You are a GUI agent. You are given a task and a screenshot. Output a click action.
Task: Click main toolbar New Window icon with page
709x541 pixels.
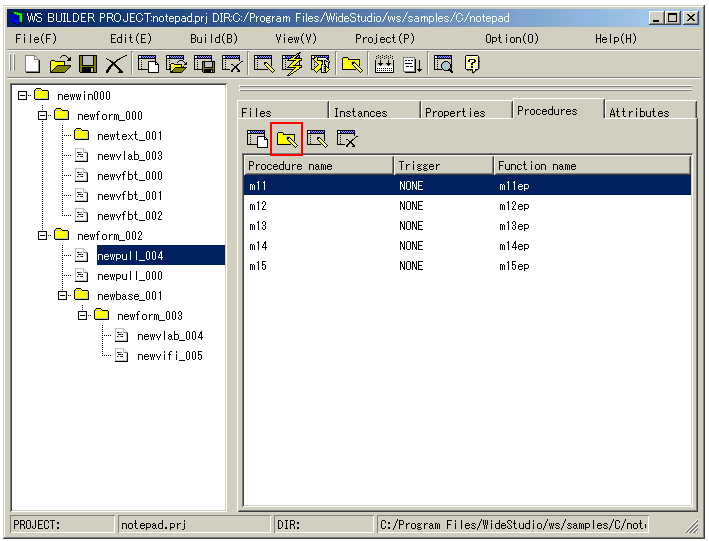pos(148,64)
